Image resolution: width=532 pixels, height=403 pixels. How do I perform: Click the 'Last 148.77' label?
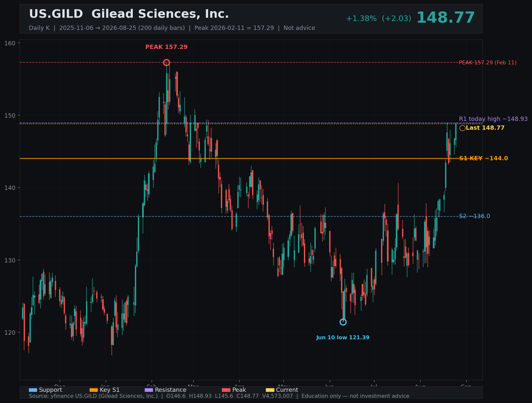[485, 128]
